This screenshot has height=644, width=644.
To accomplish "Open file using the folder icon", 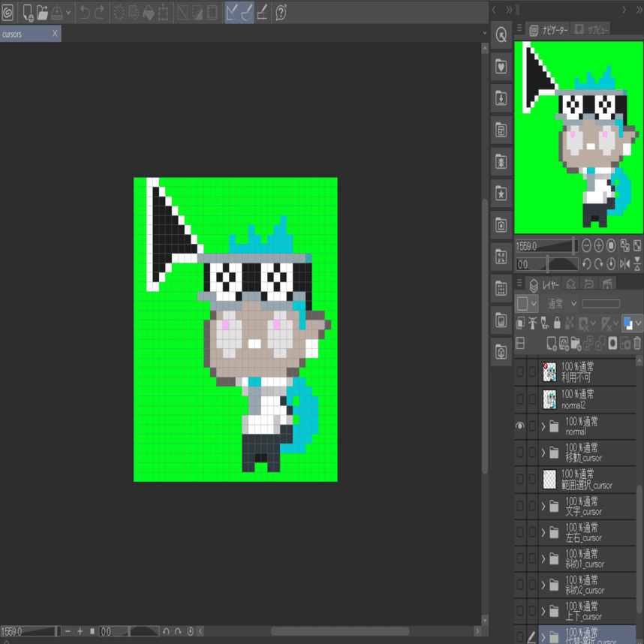I will (x=42, y=12).
